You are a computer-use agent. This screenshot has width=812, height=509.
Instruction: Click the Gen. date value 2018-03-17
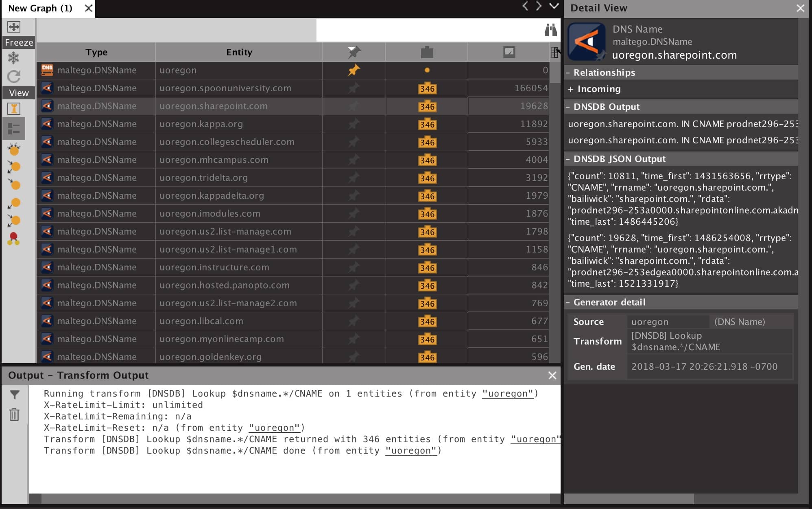click(x=704, y=366)
